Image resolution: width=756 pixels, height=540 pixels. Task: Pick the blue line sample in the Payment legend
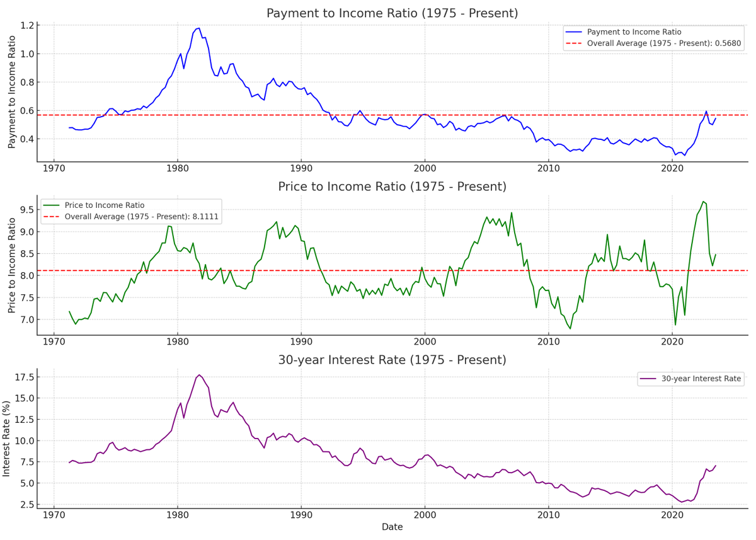click(x=573, y=32)
